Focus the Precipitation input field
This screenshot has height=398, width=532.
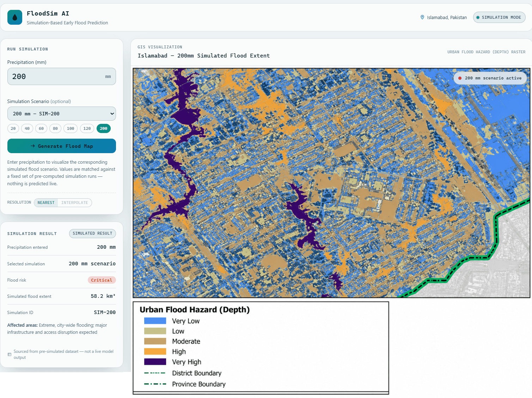(x=62, y=77)
